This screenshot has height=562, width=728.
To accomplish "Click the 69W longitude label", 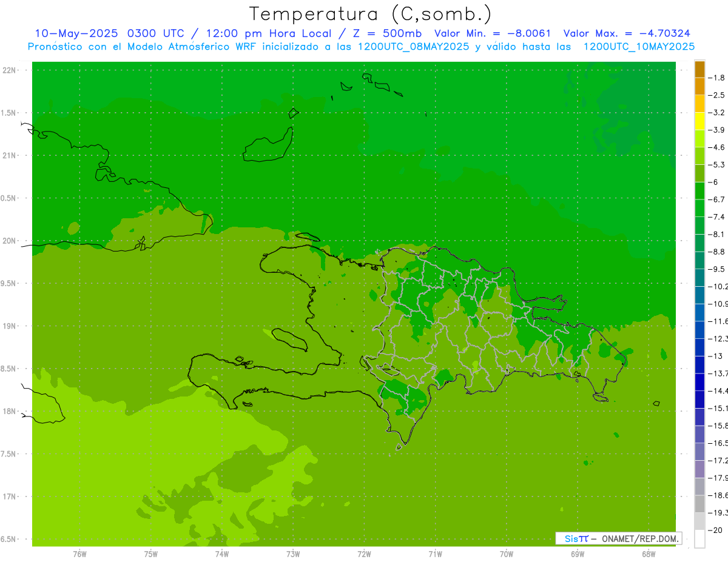I will tap(578, 554).
